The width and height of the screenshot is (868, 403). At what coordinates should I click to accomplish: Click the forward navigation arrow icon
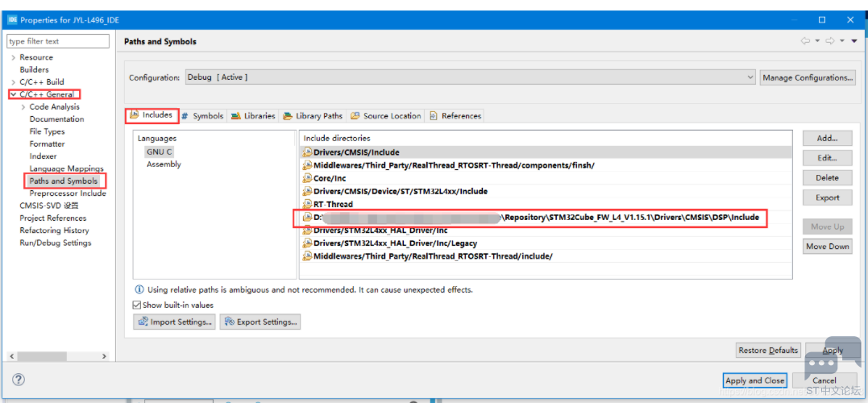coord(829,41)
